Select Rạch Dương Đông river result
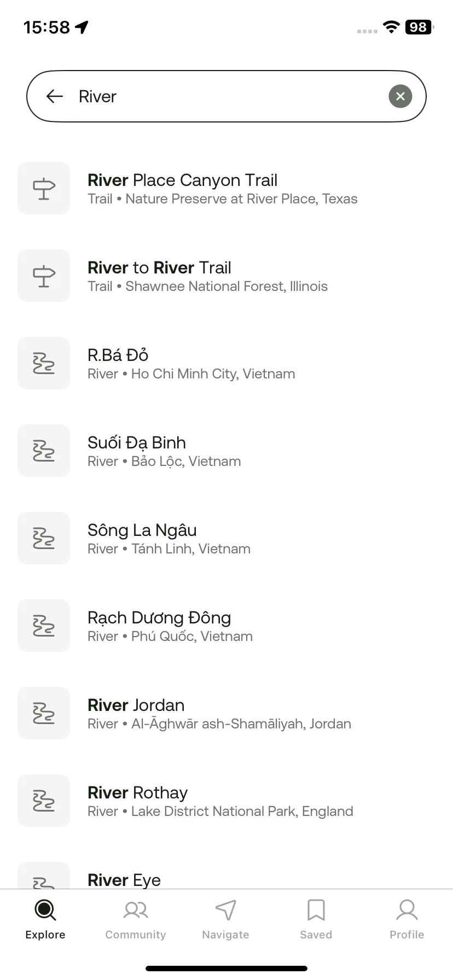 click(x=226, y=626)
